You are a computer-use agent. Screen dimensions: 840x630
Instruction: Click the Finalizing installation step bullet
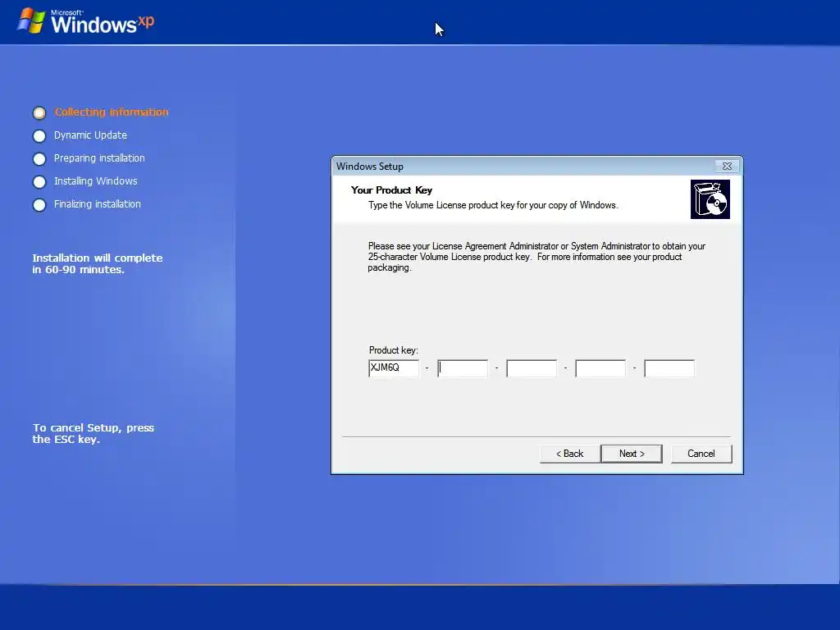click(39, 205)
